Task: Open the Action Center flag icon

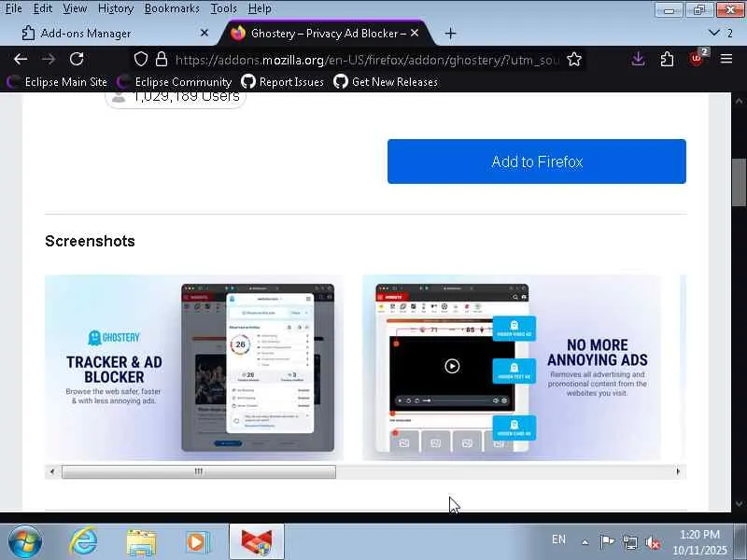Action: pos(607,542)
